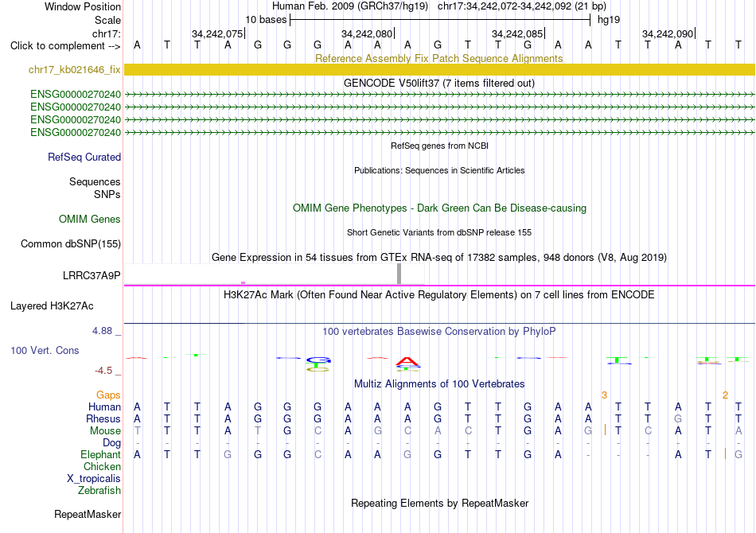Click the chr17: ruler label
The width and height of the screenshot is (756, 533).
pyautogui.click(x=107, y=33)
